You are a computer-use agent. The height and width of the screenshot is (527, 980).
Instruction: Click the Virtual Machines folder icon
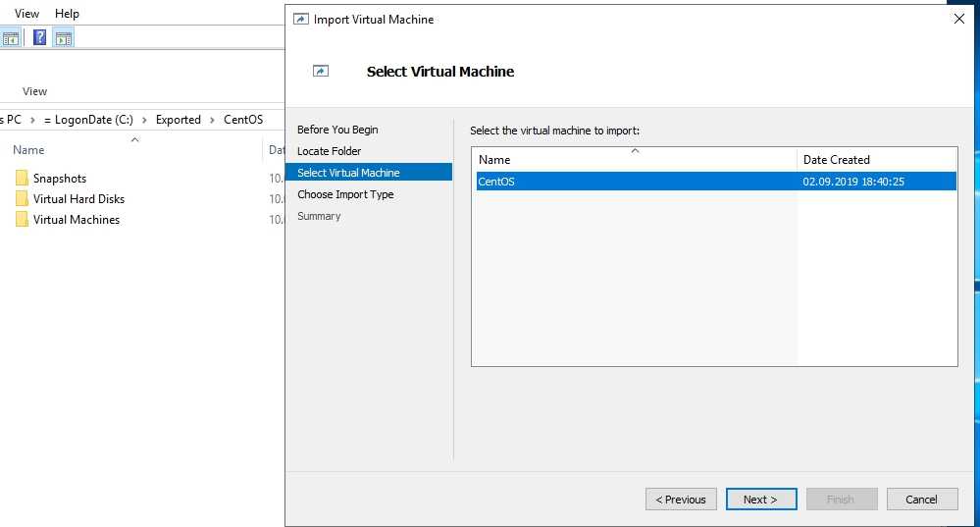click(22, 220)
